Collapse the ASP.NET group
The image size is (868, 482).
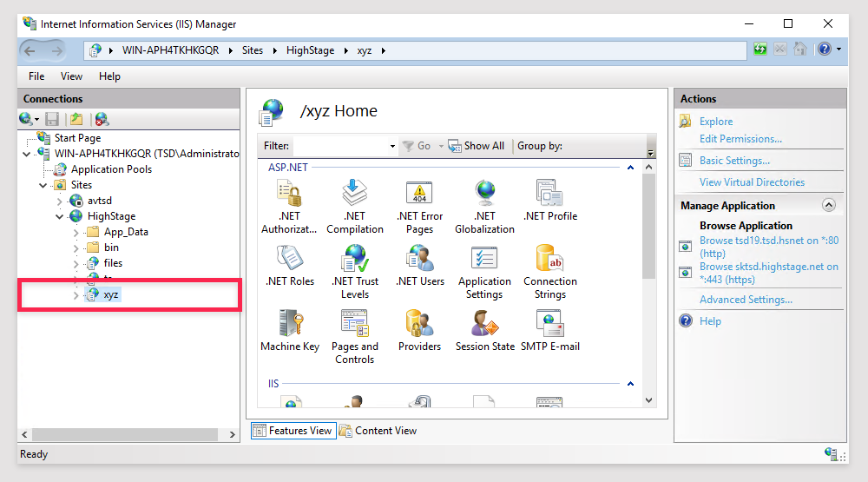click(630, 168)
